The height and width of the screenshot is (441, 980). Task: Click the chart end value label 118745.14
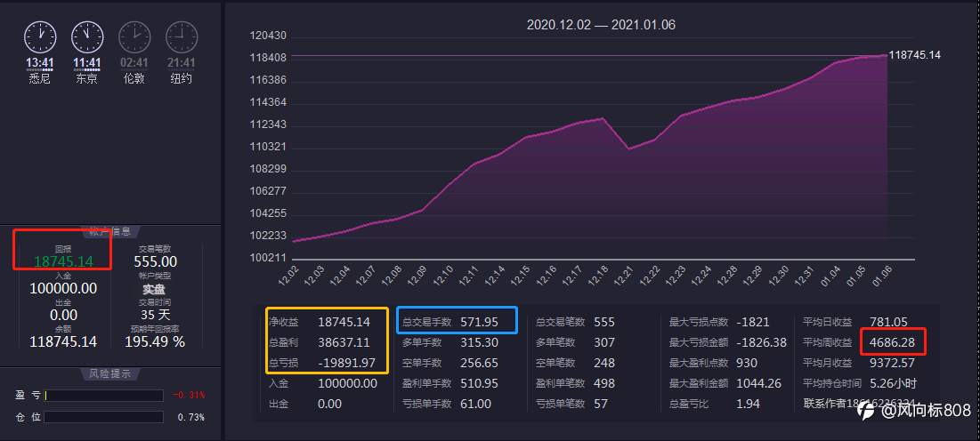click(x=914, y=55)
